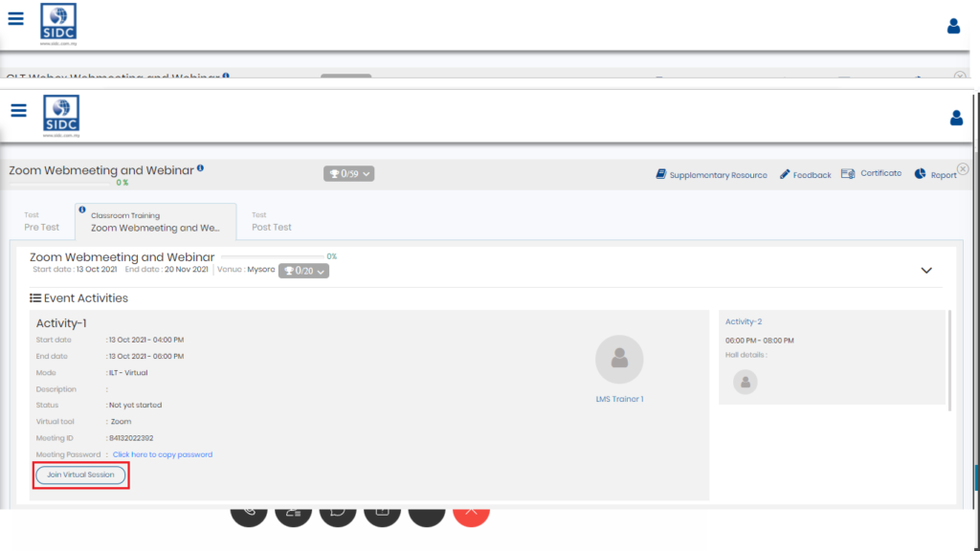Click the Not yet started status
980x551 pixels.
(x=135, y=406)
